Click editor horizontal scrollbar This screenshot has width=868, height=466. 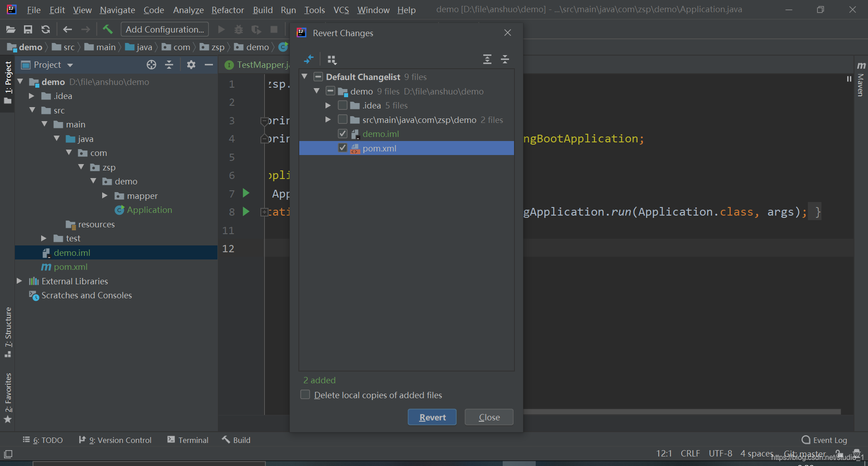pyautogui.click(x=682, y=412)
